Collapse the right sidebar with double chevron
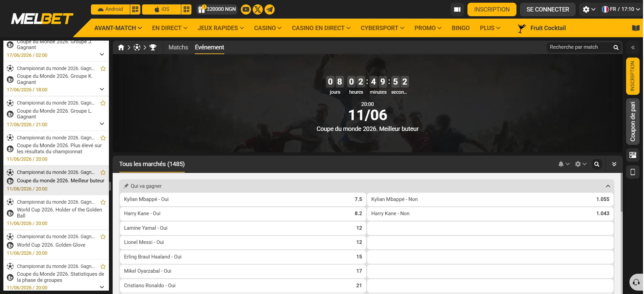Image resolution: width=644 pixels, height=294 pixels. pyautogui.click(x=633, y=47)
